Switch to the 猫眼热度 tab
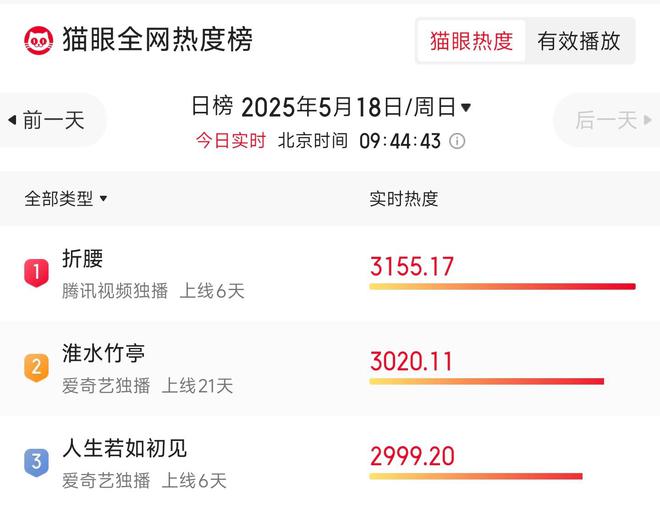The image size is (660, 507). tap(471, 41)
